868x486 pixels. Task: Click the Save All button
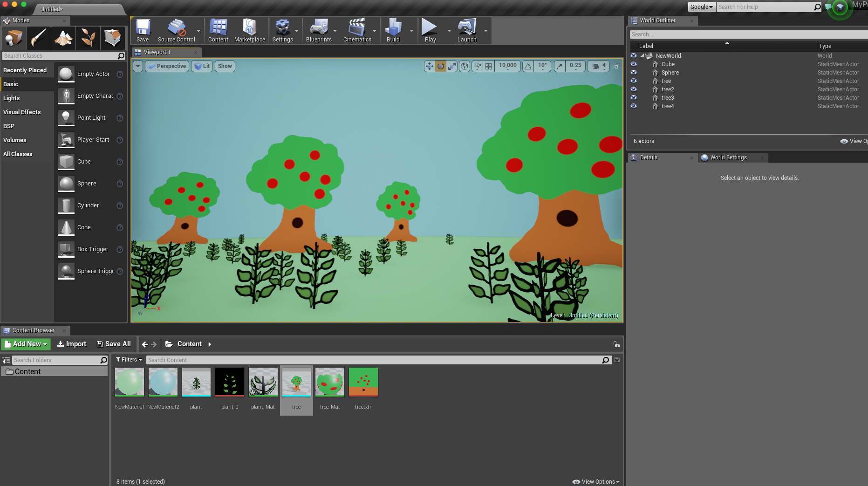point(114,344)
